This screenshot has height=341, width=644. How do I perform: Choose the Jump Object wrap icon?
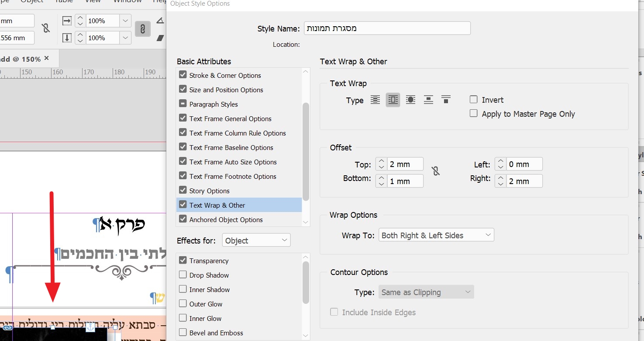[x=428, y=100]
